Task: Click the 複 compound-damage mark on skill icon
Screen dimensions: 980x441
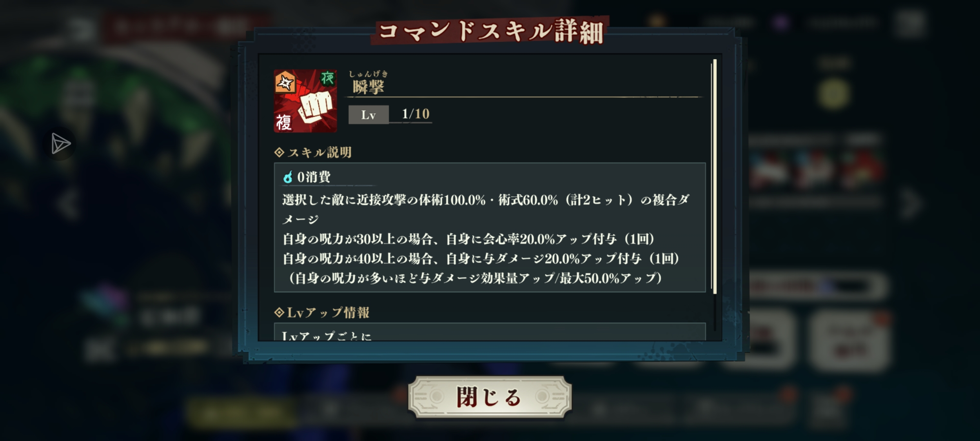Action: (284, 122)
